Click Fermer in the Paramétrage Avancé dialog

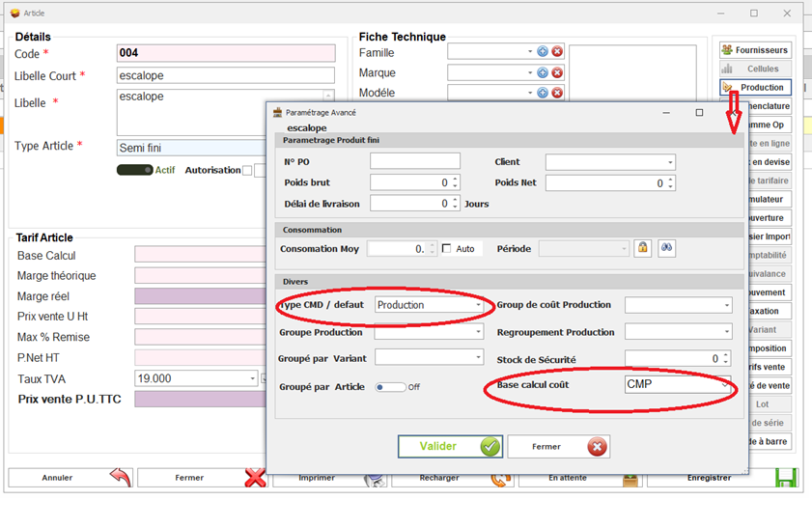coord(558,447)
